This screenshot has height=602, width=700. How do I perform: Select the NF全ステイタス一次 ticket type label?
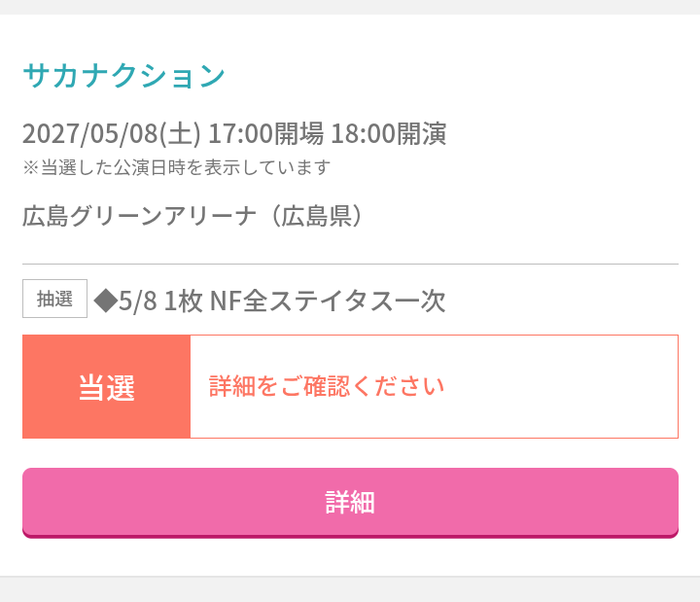[x=328, y=301]
